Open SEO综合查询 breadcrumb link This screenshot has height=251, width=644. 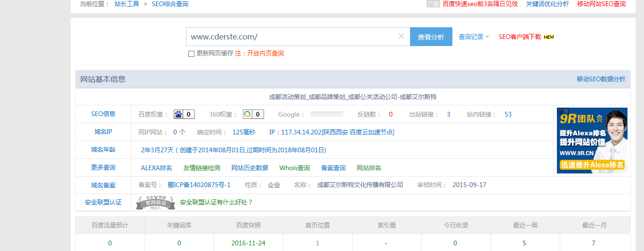(x=170, y=4)
